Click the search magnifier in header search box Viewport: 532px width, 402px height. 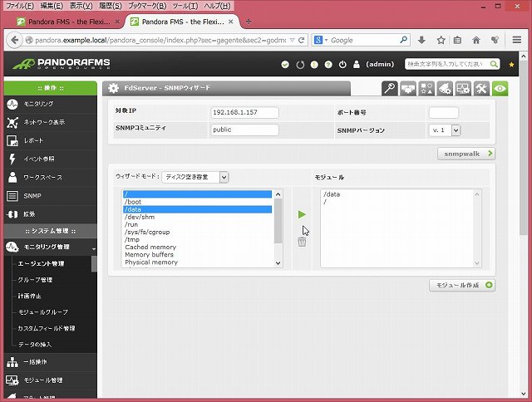tap(494, 64)
